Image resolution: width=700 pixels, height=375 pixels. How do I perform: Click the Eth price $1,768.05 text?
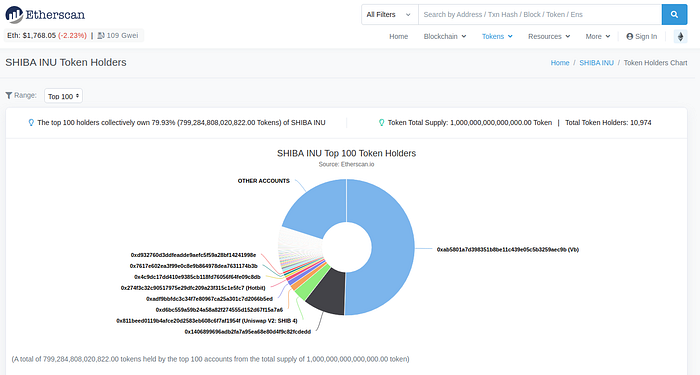(31, 35)
